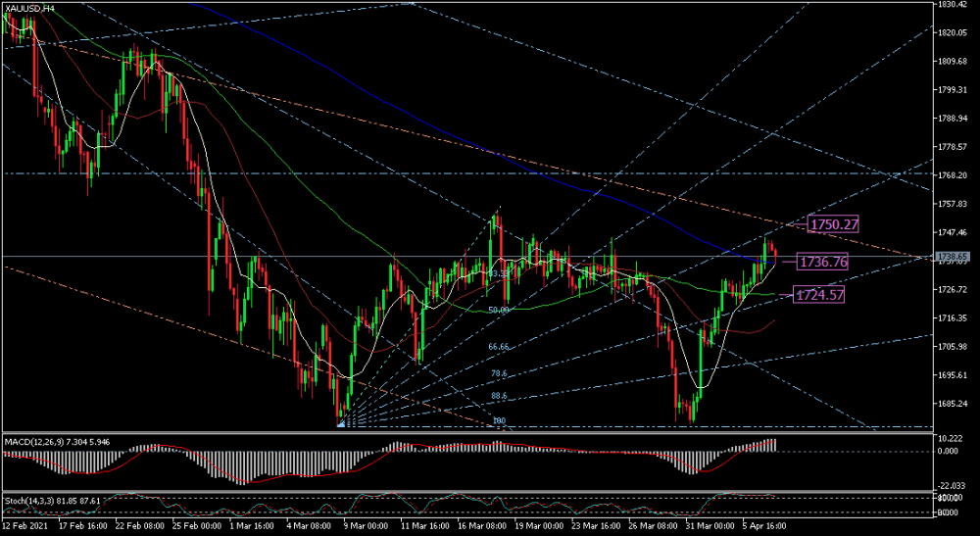Click the MACD scale value 10.222
The width and height of the screenshot is (980, 536).
click(949, 437)
